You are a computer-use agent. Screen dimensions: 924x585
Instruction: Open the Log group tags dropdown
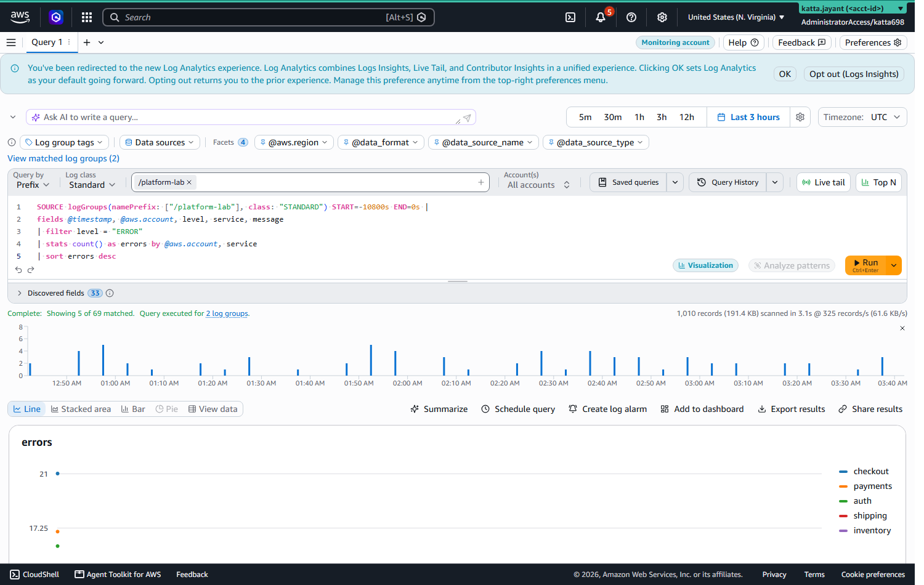click(65, 142)
